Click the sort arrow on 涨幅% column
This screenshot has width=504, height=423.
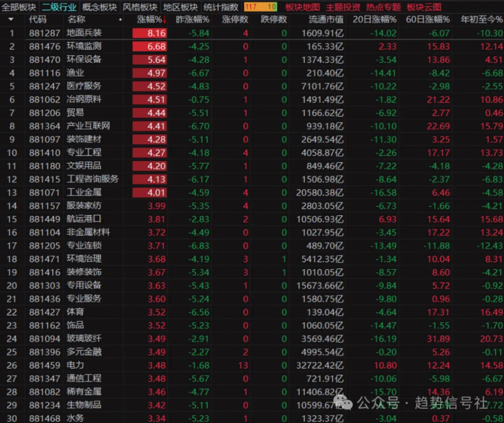click(x=164, y=20)
